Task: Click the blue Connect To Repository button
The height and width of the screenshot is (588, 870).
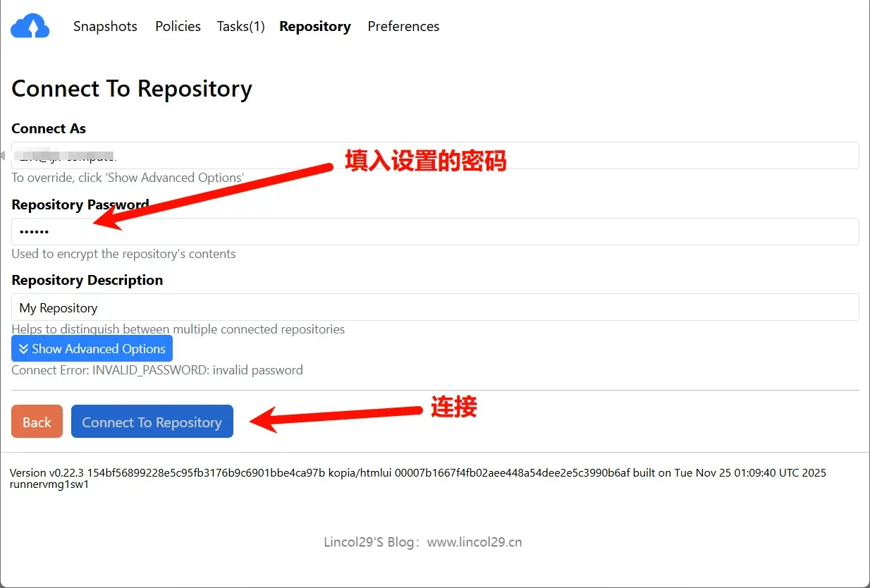Action: tap(152, 422)
